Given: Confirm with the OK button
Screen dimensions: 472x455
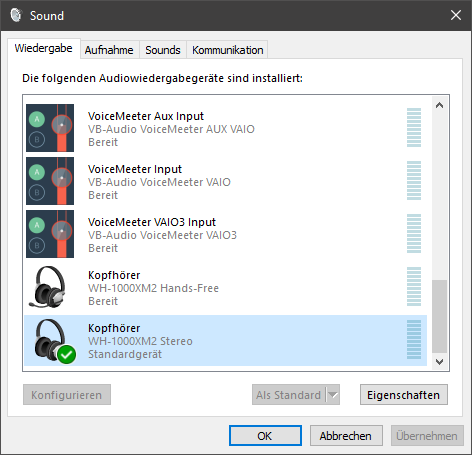Looking at the screenshot, I should [x=265, y=436].
